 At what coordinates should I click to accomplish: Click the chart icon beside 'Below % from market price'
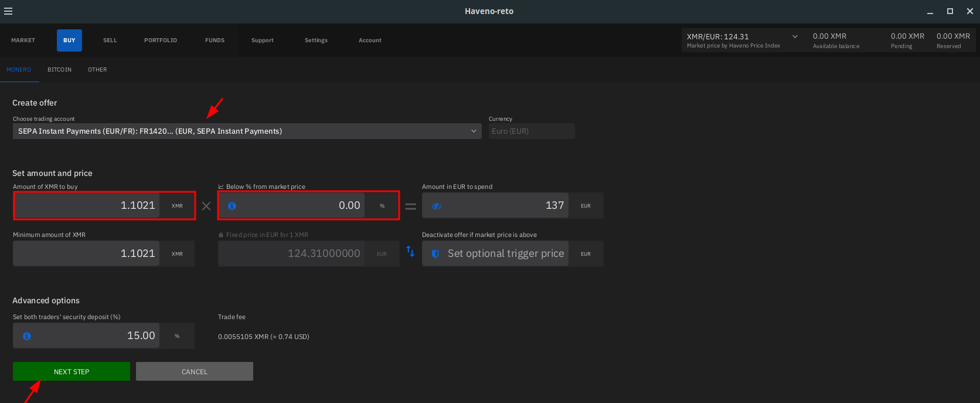[221, 187]
